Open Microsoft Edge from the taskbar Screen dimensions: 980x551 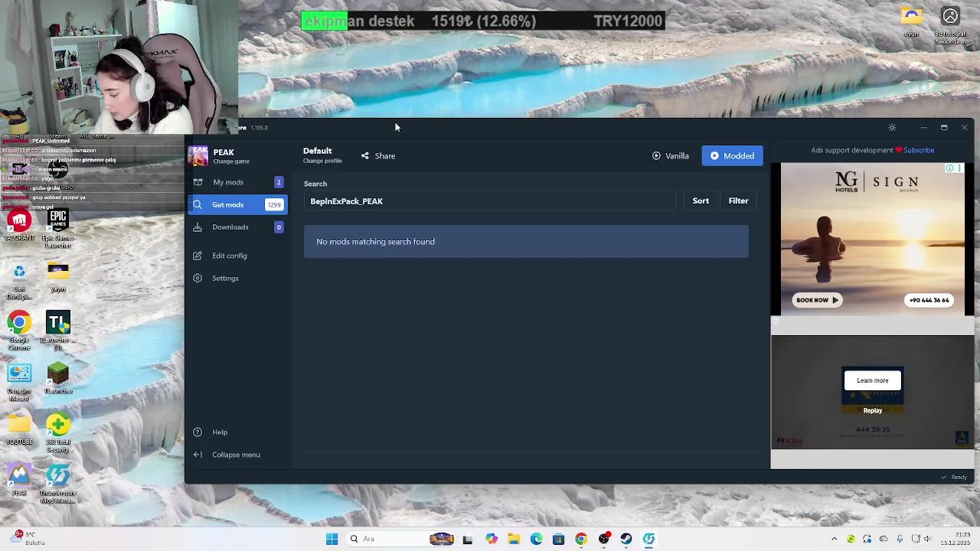coord(536,539)
